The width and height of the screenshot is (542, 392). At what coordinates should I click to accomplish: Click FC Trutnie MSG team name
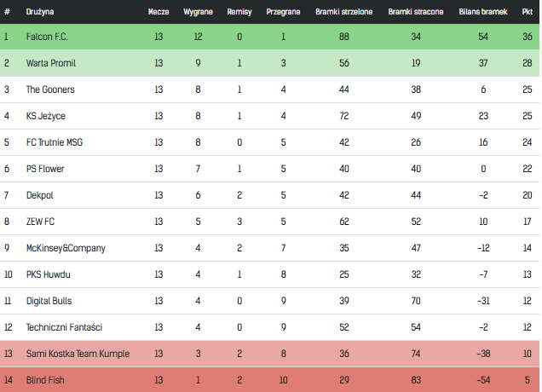click(55, 142)
